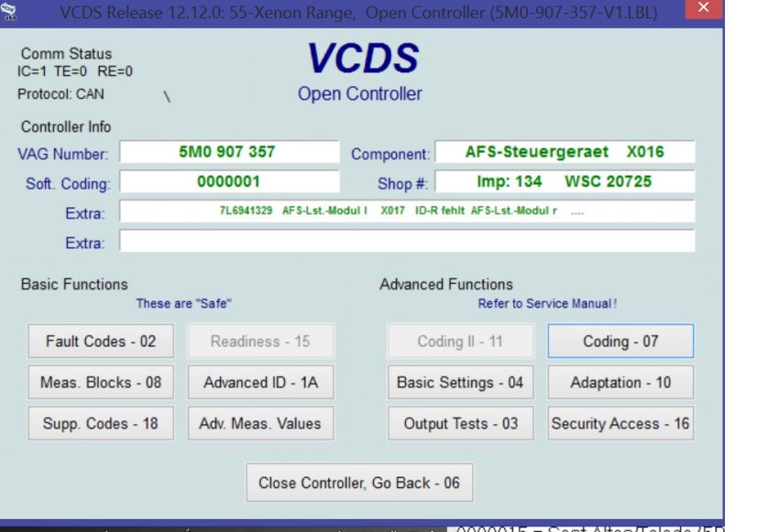The height and width of the screenshot is (532, 779).
Task: Open Security Access - 16
Action: coord(620,423)
